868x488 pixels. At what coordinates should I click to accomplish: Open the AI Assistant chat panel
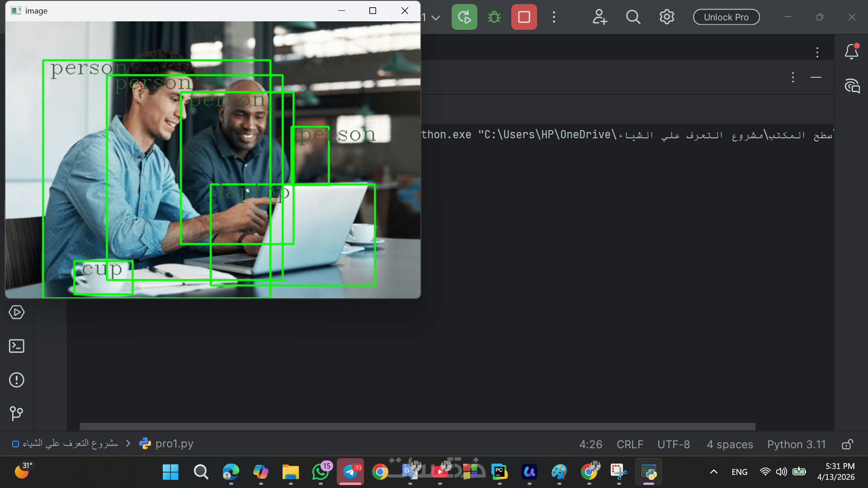tap(852, 86)
